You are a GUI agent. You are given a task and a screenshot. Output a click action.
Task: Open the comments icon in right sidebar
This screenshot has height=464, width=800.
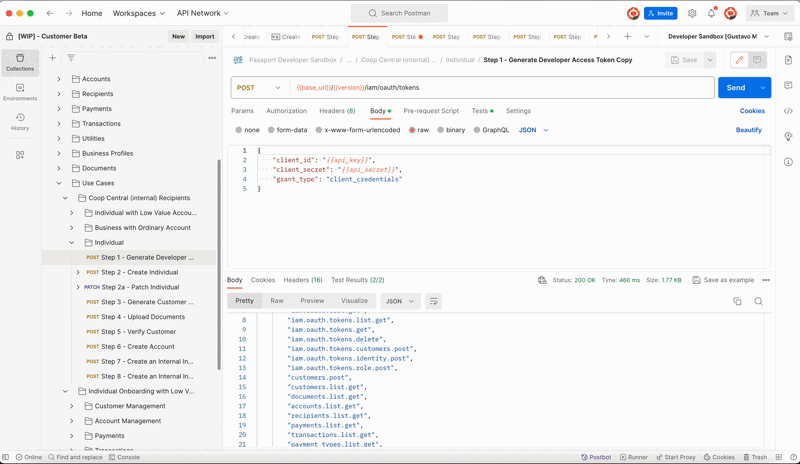point(788,85)
